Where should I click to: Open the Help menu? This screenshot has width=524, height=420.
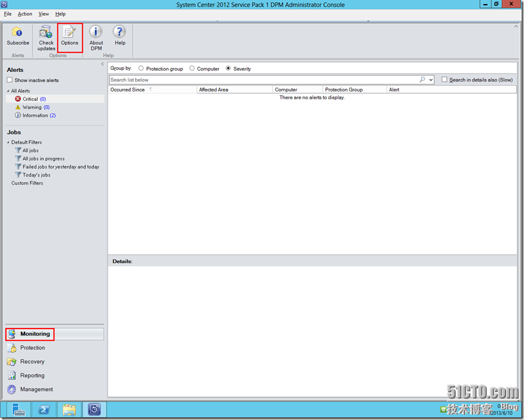click(60, 14)
